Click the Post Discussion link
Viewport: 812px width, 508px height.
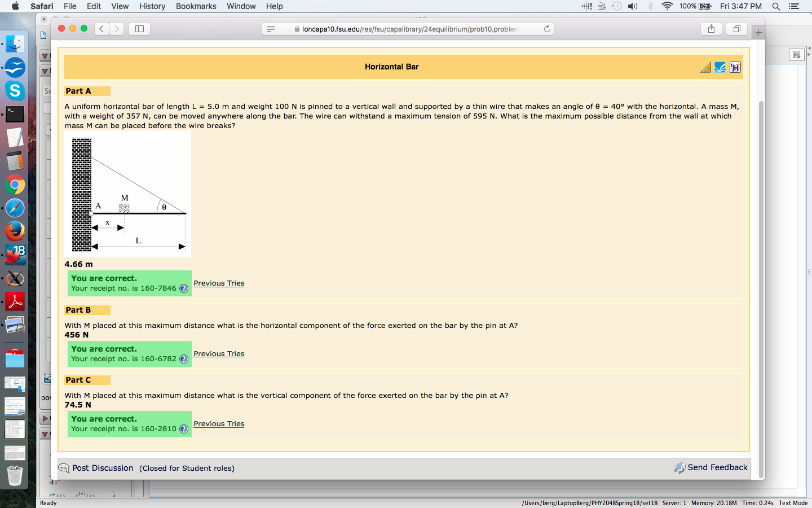click(x=103, y=468)
